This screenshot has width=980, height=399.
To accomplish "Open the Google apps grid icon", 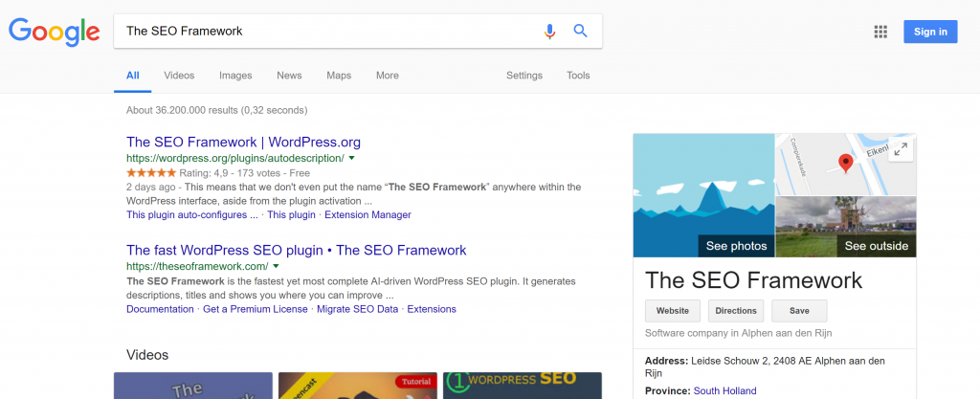I will coord(880,32).
